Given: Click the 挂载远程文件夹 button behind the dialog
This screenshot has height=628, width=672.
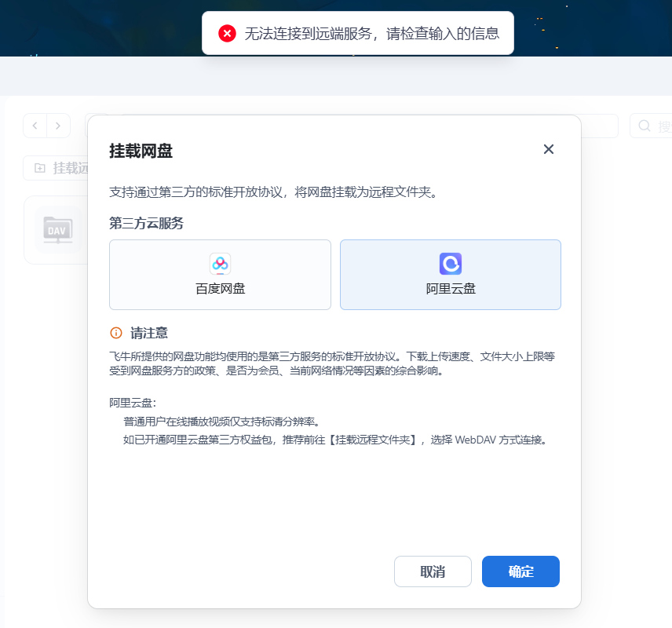Looking at the screenshot, I should coord(56,168).
